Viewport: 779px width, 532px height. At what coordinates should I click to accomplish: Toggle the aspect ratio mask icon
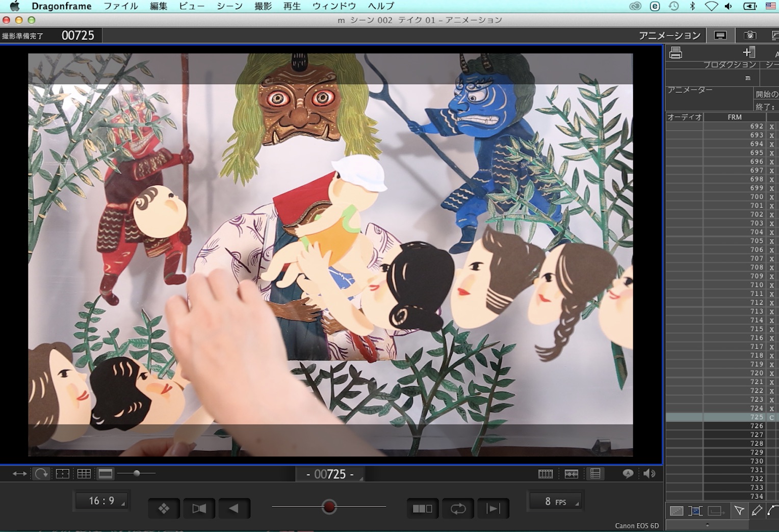coord(106,474)
